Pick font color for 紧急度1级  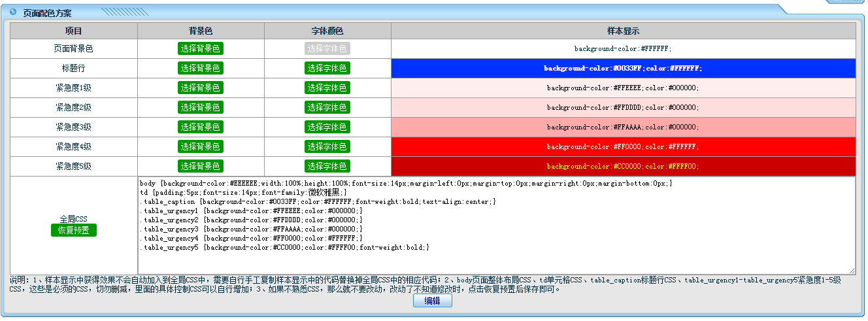click(x=327, y=88)
